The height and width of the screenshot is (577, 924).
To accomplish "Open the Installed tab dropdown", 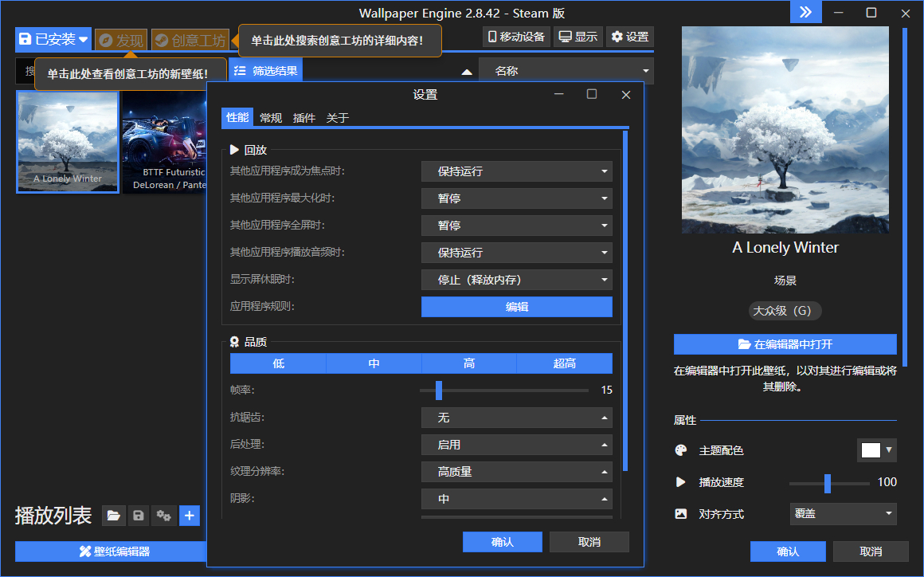I will tap(53, 40).
